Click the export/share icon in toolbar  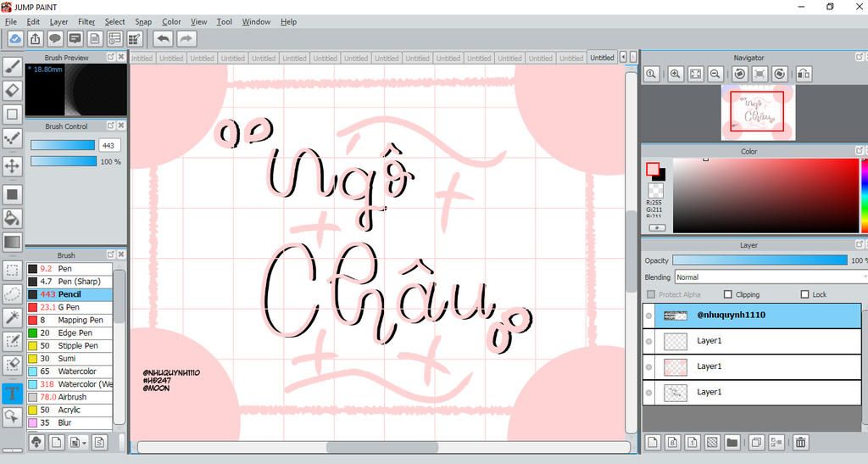(x=35, y=39)
